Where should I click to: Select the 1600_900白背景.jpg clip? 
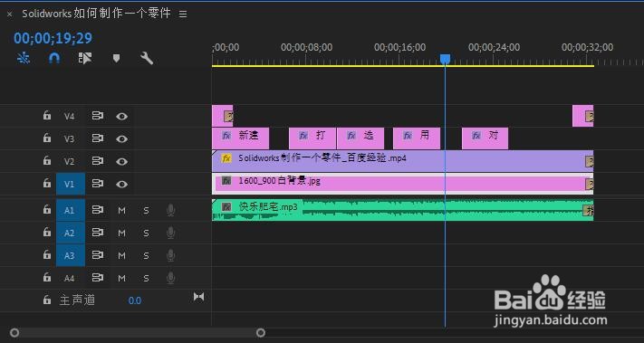point(402,184)
